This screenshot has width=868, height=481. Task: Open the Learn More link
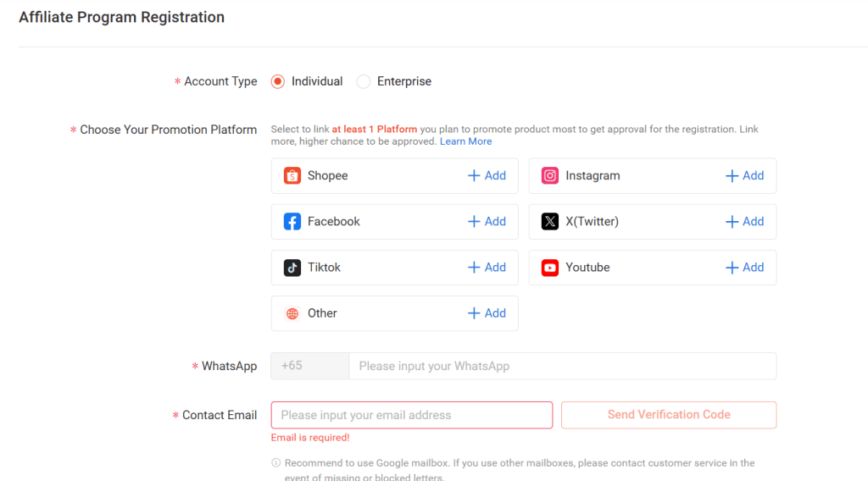(465, 141)
